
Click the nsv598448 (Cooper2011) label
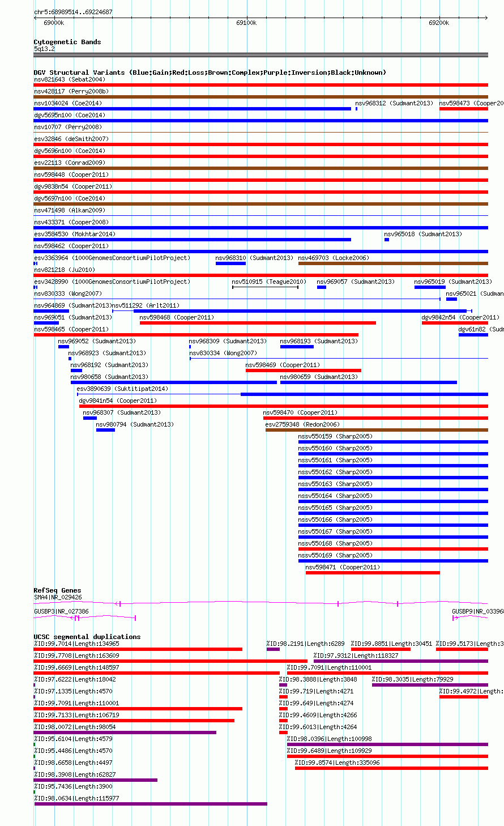pos(71,174)
